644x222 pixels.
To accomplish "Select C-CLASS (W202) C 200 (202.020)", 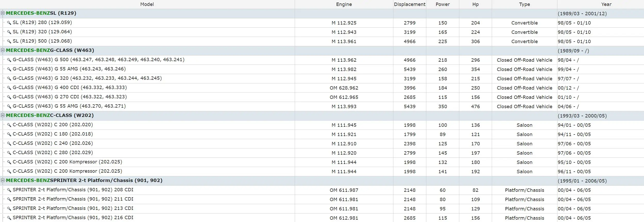I will (x=53, y=125).
